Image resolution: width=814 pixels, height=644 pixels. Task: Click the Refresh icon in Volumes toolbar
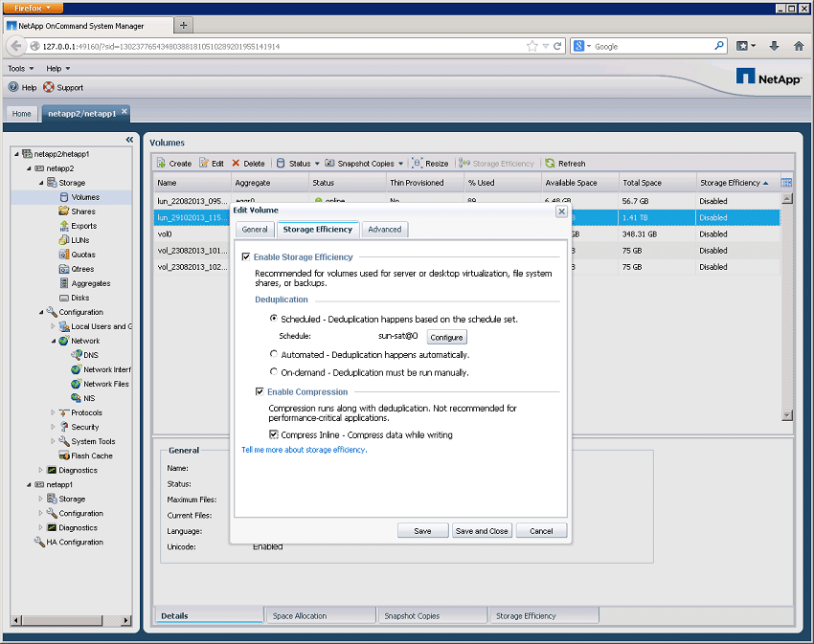point(551,163)
